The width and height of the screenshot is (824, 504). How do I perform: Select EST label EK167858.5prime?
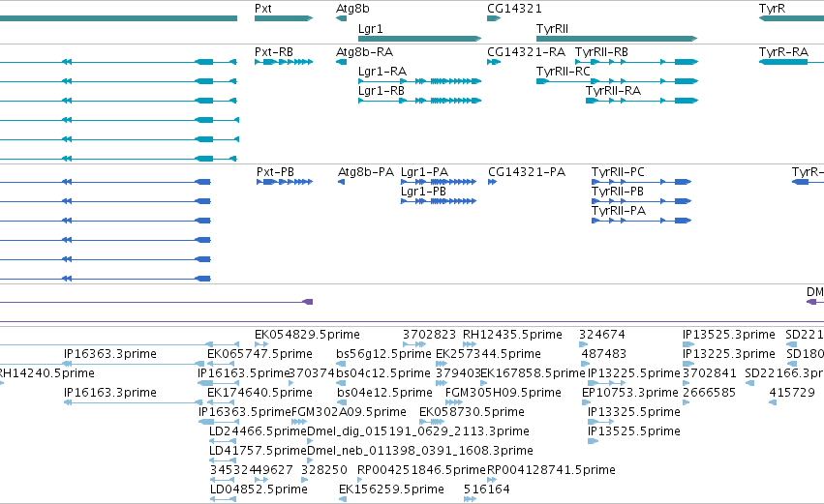(x=533, y=373)
